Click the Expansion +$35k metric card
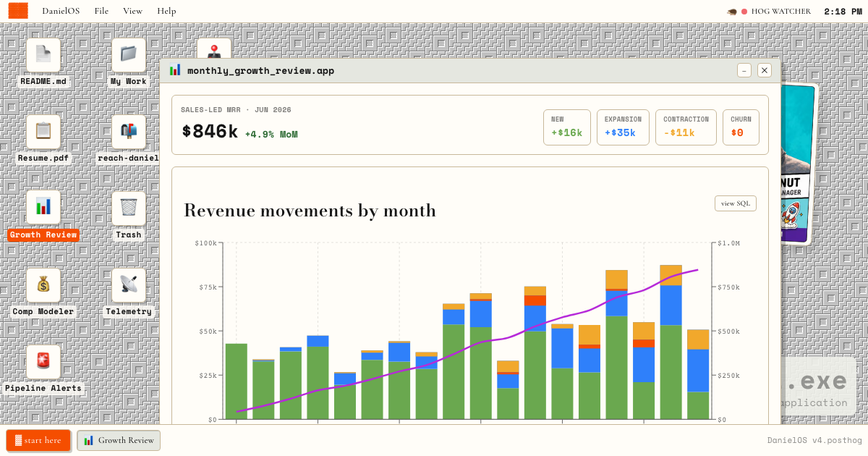This screenshot has height=456, width=868. pyautogui.click(x=623, y=127)
